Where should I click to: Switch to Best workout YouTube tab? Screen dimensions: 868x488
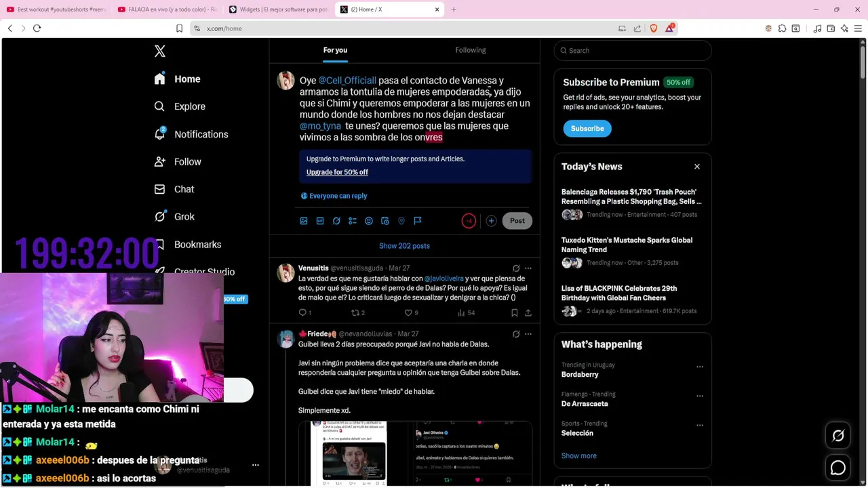(56, 9)
